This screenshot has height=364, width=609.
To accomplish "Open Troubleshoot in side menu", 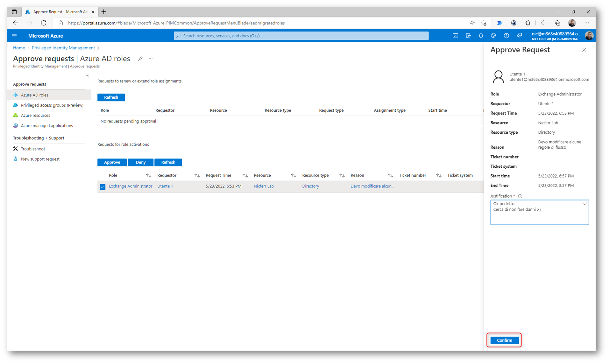I will [x=49, y=149].
